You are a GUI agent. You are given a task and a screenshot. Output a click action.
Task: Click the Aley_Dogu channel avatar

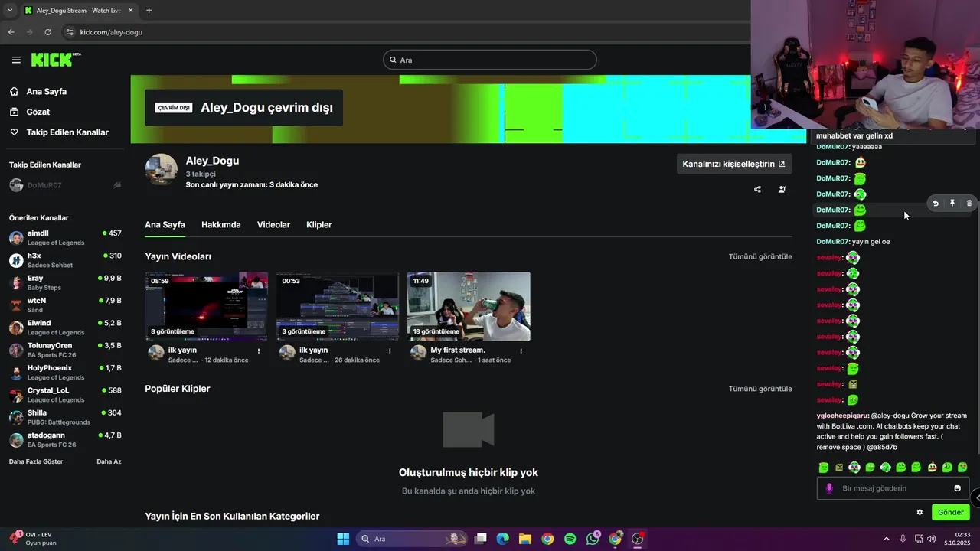162,170
